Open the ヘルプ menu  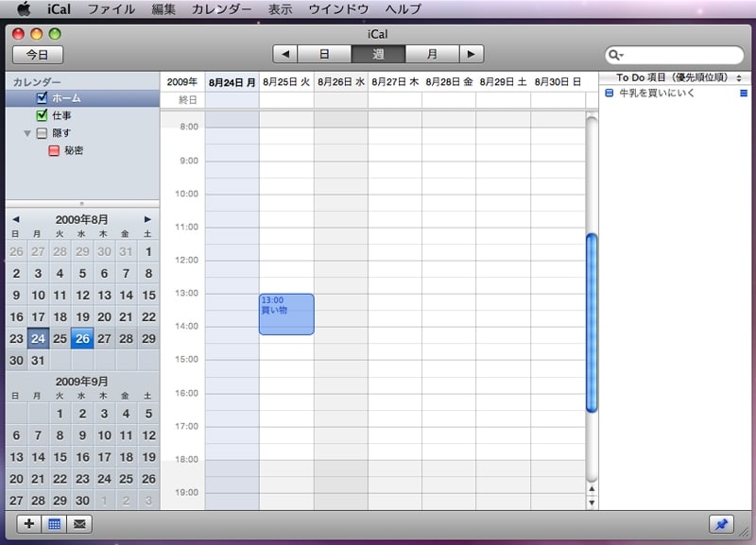[404, 9]
